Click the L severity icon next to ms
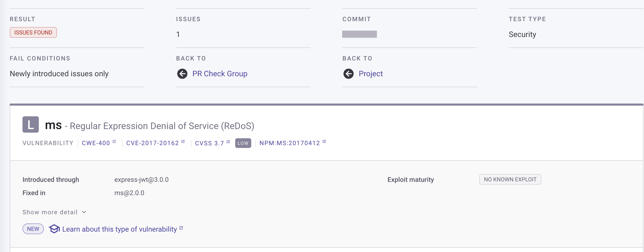The image size is (644, 252). (31, 125)
